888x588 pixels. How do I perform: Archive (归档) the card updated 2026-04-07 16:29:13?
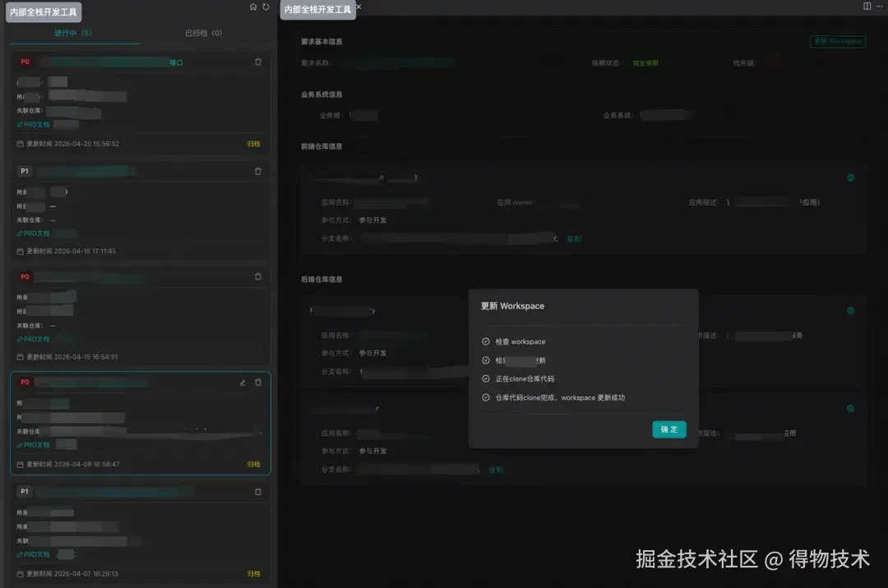[254, 574]
